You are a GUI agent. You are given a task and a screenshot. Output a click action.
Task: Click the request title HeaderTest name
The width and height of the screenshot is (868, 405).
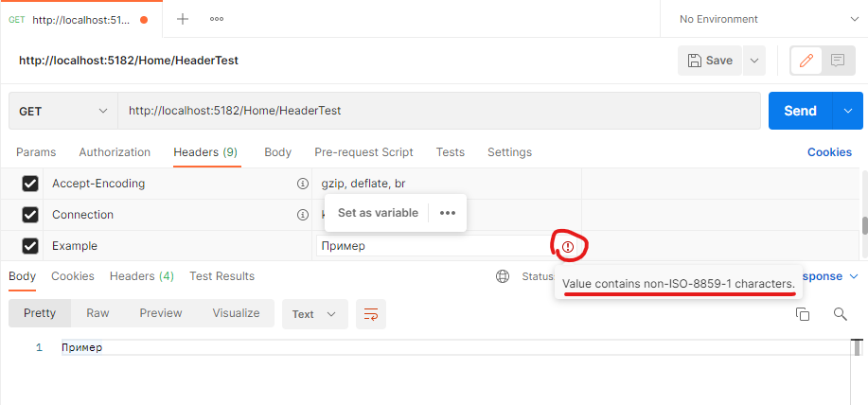pos(129,61)
